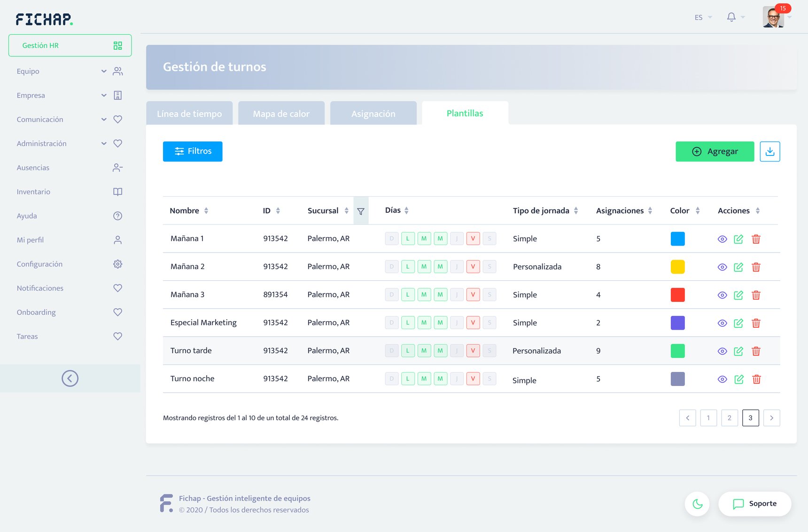Screen dimensions: 808x532
Task: View the Mañana 2 template details
Action: pyautogui.click(x=722, y=267)
